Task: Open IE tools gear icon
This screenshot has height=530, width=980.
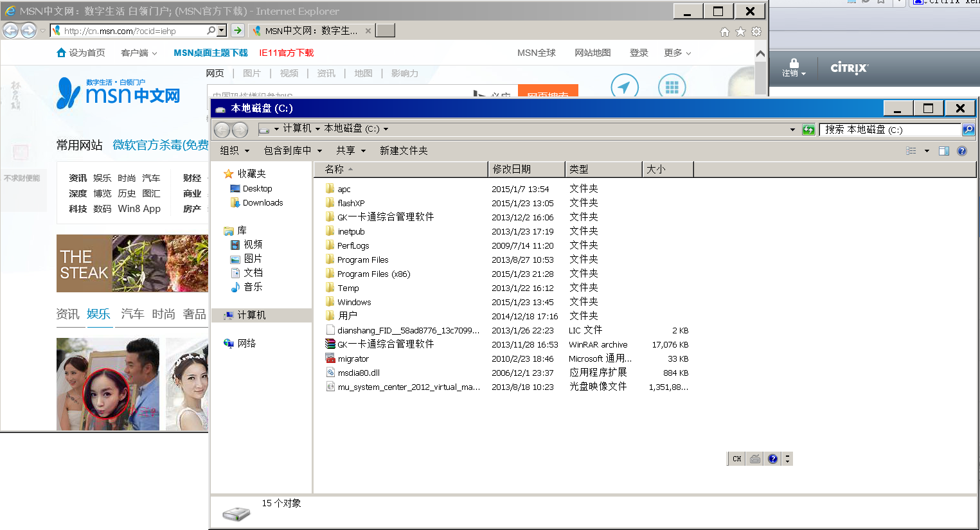Action: [x=756, y=31]
